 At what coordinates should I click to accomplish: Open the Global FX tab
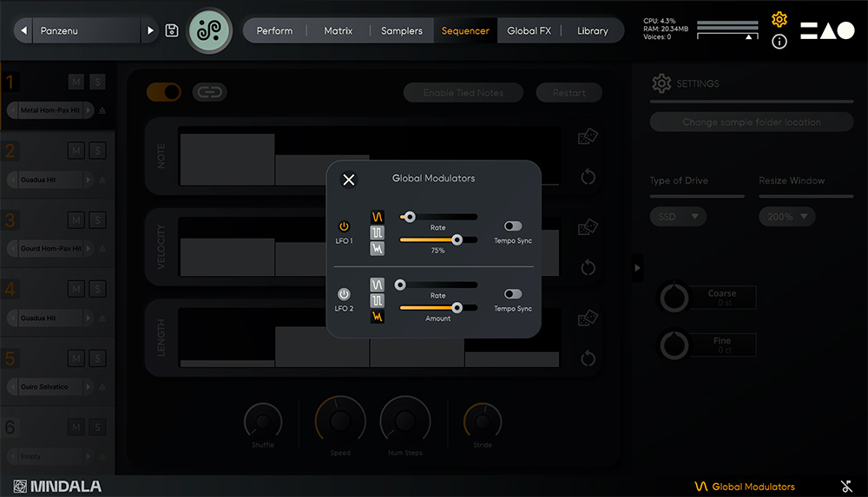click(x=529, y=31)
